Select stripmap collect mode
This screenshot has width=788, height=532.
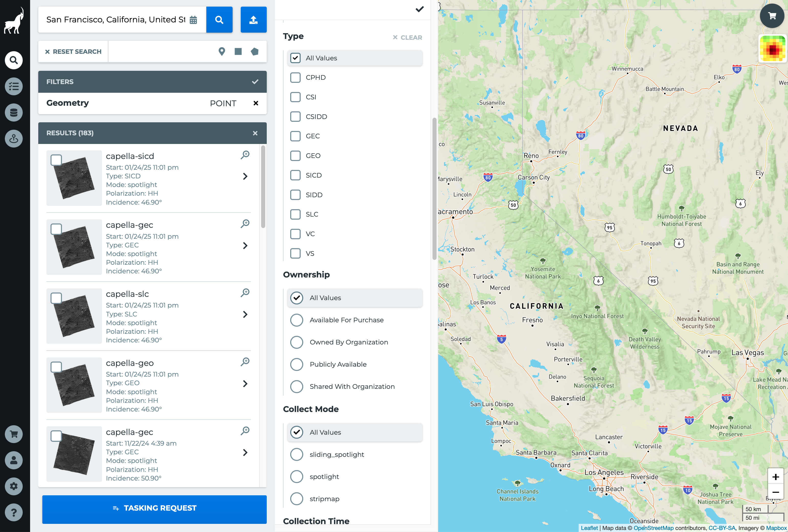(x=297, y=499)
